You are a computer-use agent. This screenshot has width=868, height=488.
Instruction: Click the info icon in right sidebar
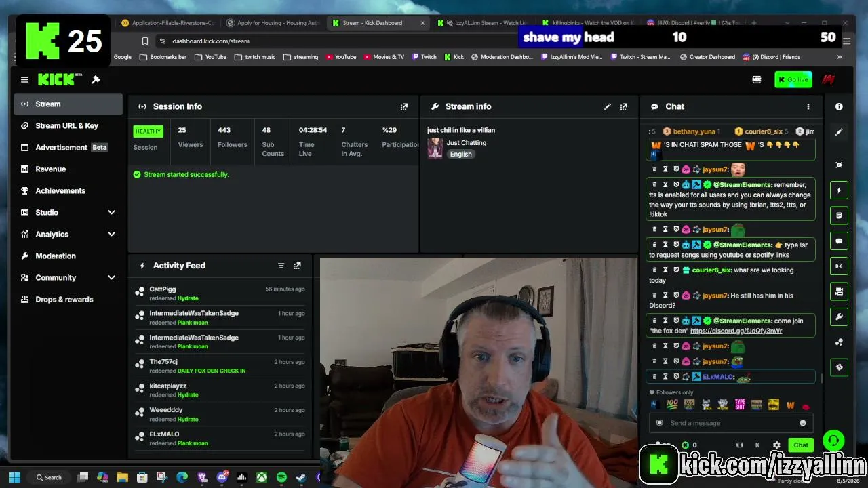(x=839, y=106)
